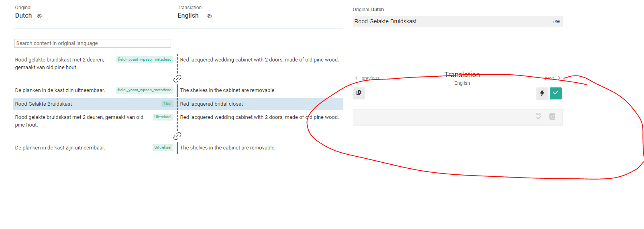Toggle visibility of Dutch original column
Image resolution: width=644 pixels, height=229 pixels.
point(40,16)
